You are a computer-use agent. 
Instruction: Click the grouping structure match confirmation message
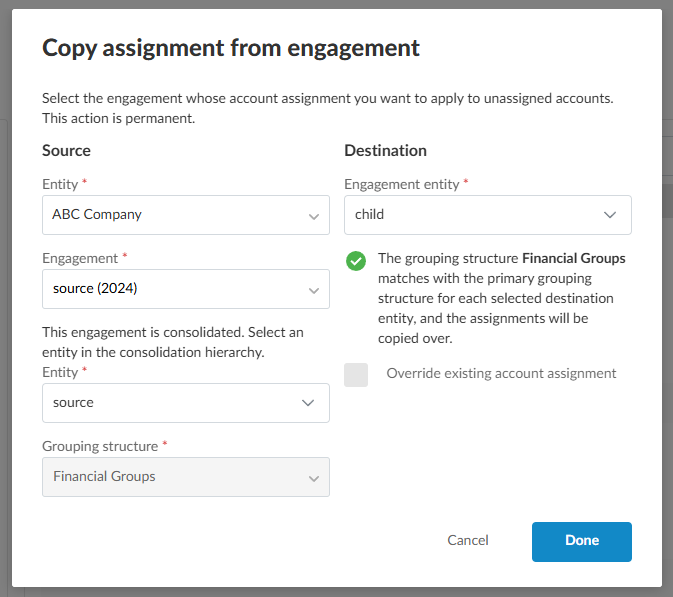[500, 298]
